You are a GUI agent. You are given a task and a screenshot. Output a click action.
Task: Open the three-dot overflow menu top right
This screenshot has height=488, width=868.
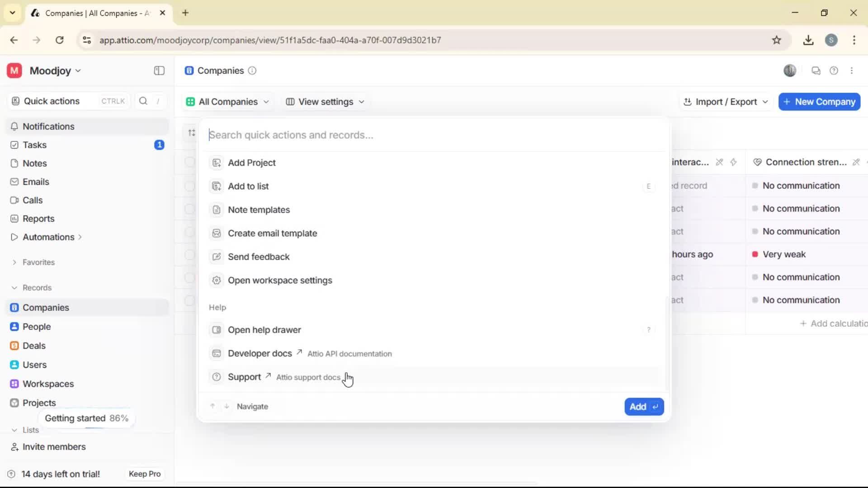coord(853,70)
